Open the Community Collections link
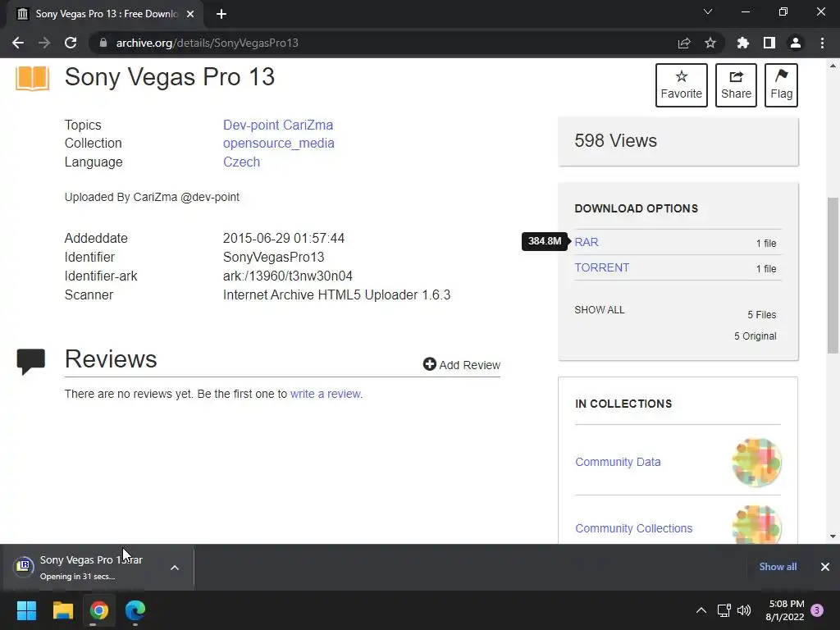Viewport: 840px width, 630px height. pos(634,528)
